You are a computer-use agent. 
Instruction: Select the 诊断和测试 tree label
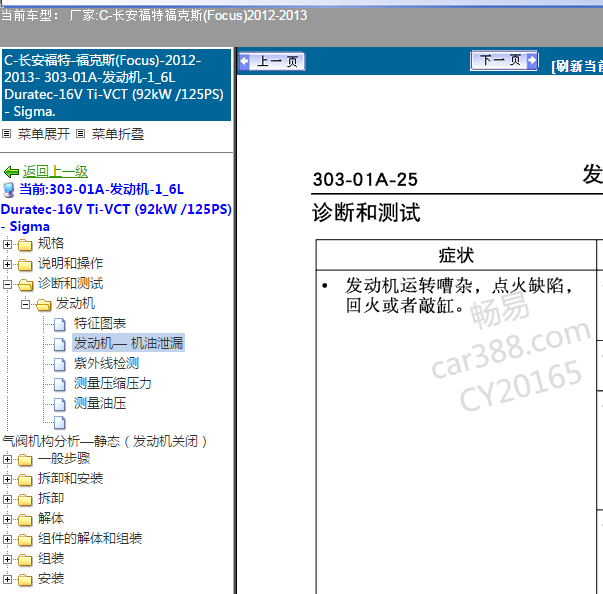point(70,284)
